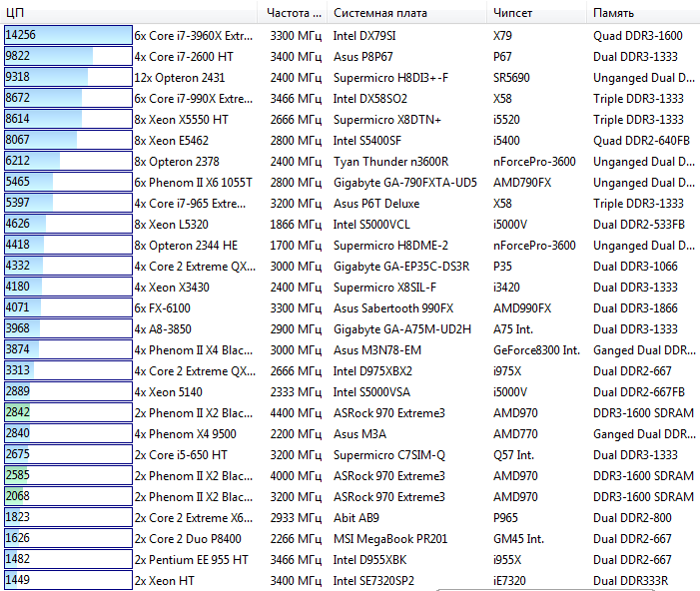Click motherboard Asus P8P67
Viewport: 700px width, 591px height.
(x=362, y=57)
